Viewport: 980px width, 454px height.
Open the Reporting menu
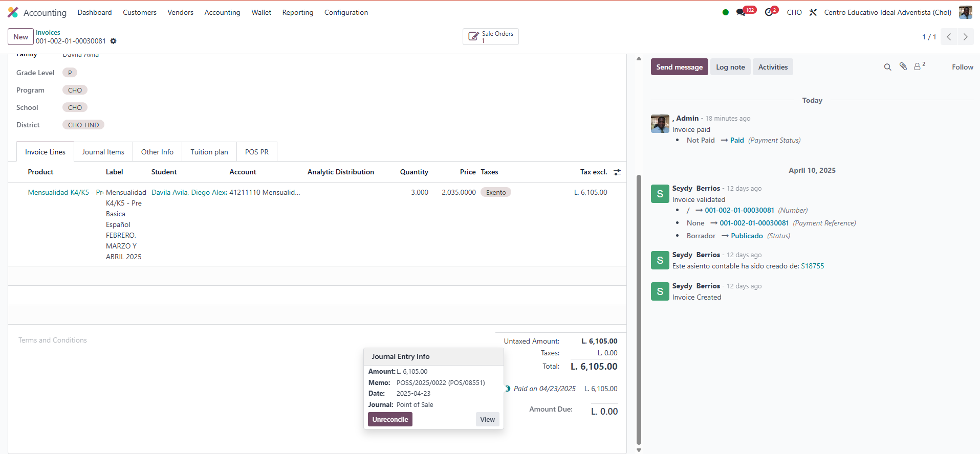297,12
